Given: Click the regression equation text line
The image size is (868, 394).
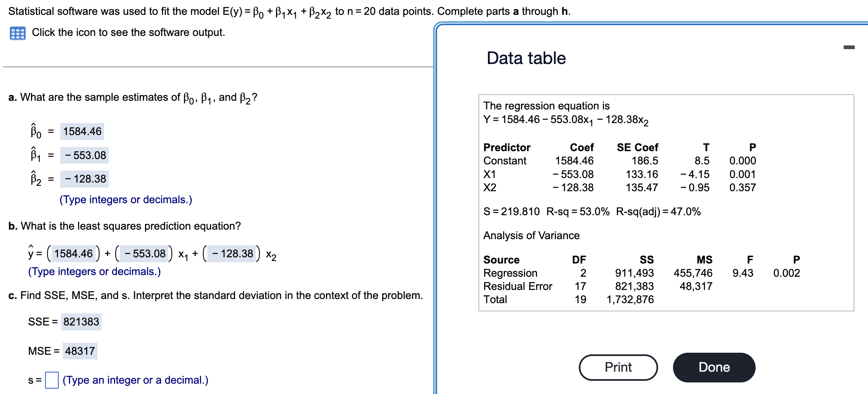Looking at the screenshot, I should coord(566,120).
